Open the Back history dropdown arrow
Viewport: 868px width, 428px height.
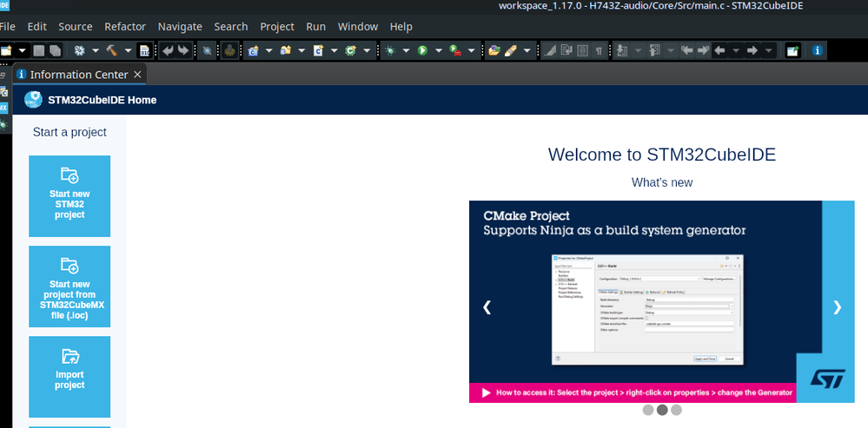click(736, 51)
